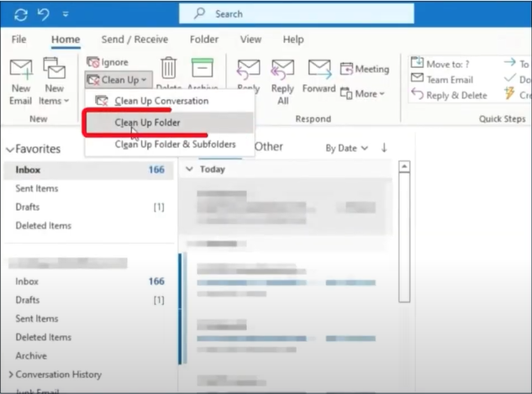Open the More respond options dropdown
The width and height of the screenshot is (532, 394).
362,93
